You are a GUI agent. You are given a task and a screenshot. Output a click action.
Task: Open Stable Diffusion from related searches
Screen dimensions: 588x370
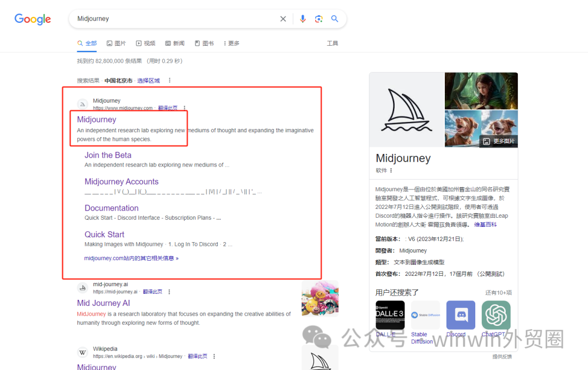[x=425, y=315]
